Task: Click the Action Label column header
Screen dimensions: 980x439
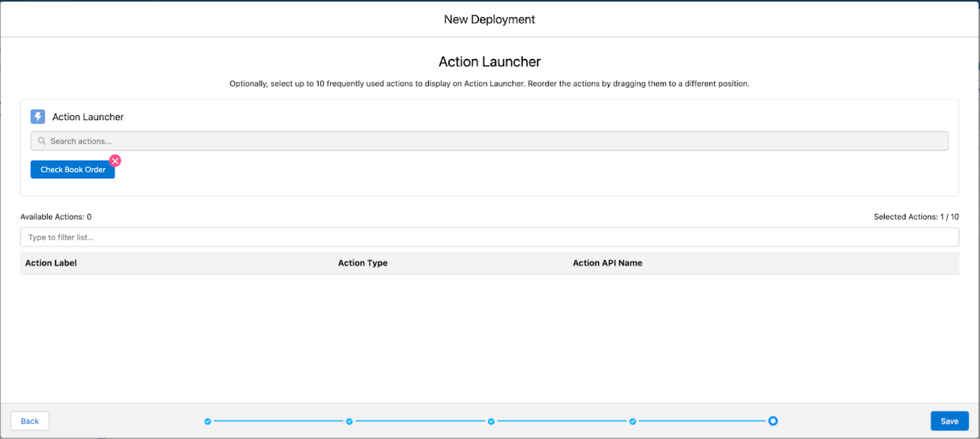Action: click(x=51, y=263)
